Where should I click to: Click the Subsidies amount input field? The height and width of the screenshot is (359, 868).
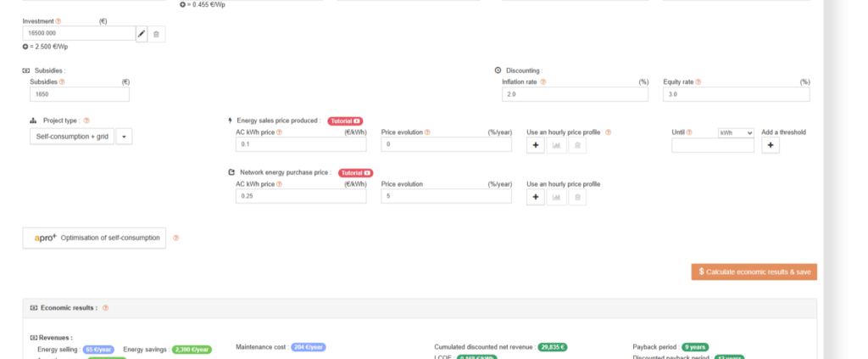tap(80, 94)
